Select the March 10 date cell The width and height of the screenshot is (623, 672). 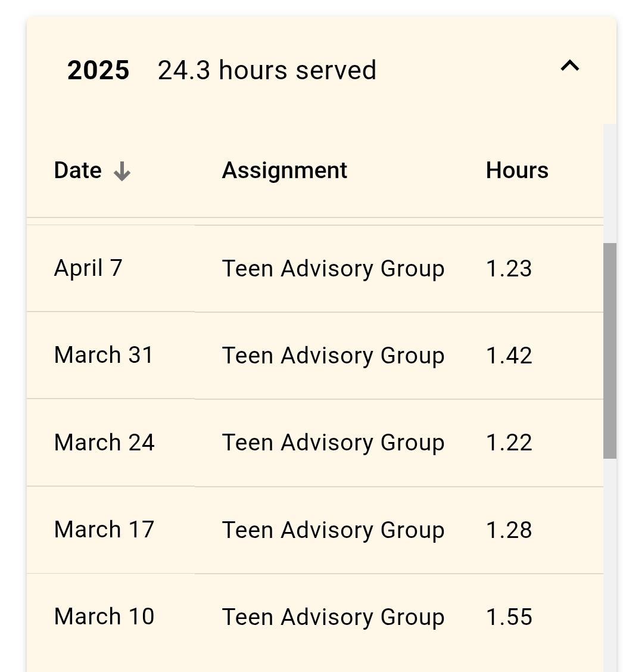coord(104,617)
